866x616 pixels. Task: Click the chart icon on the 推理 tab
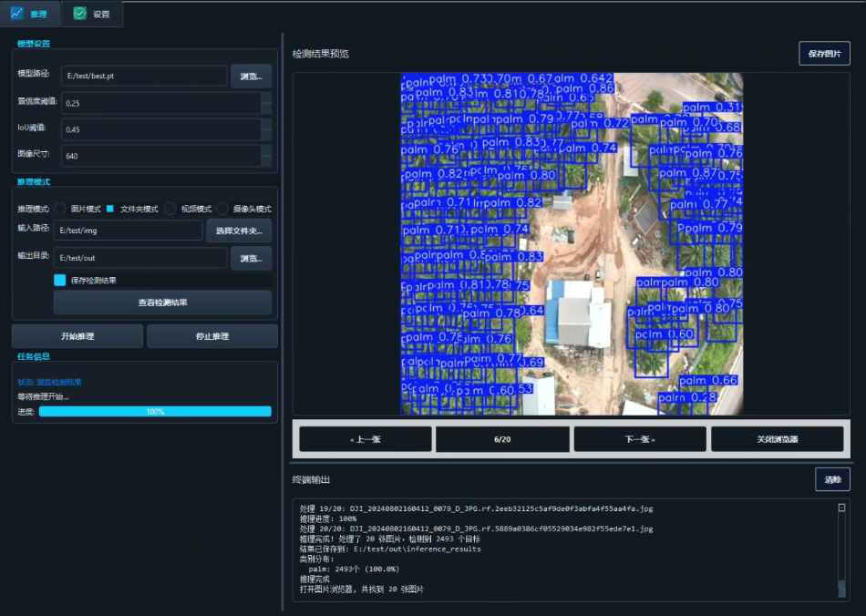click(17, 14)
